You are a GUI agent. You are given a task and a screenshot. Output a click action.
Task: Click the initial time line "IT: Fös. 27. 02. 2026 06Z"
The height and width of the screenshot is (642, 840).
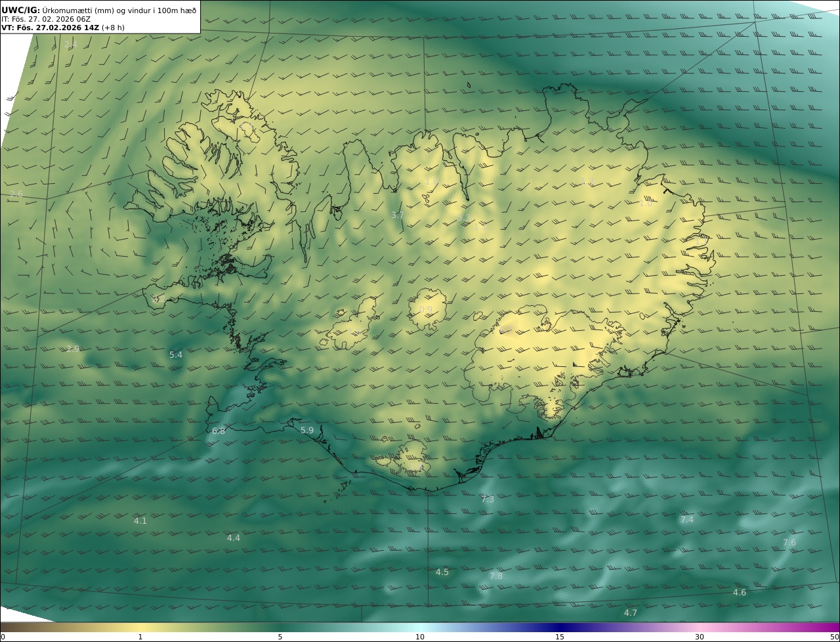(x=46, y=19)
